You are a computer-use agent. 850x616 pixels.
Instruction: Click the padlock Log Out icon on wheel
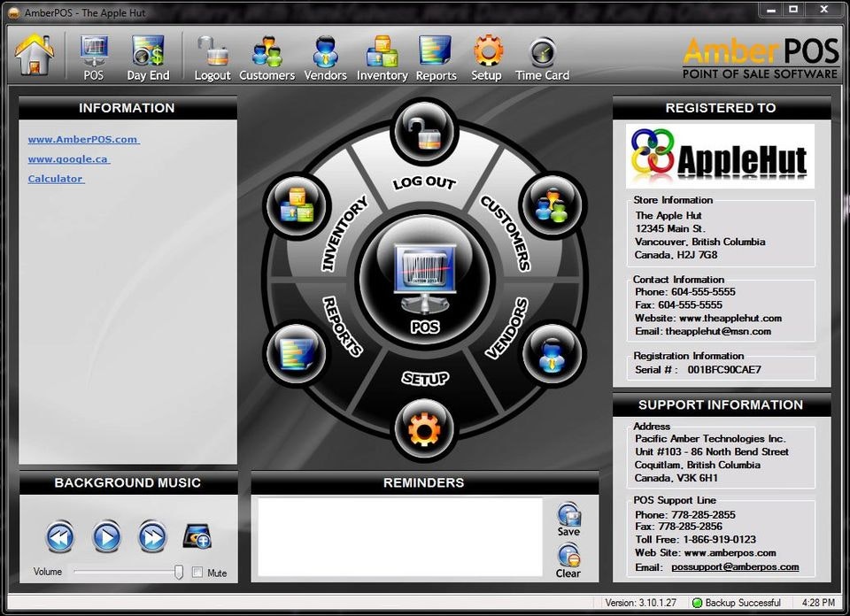point(423,131)
